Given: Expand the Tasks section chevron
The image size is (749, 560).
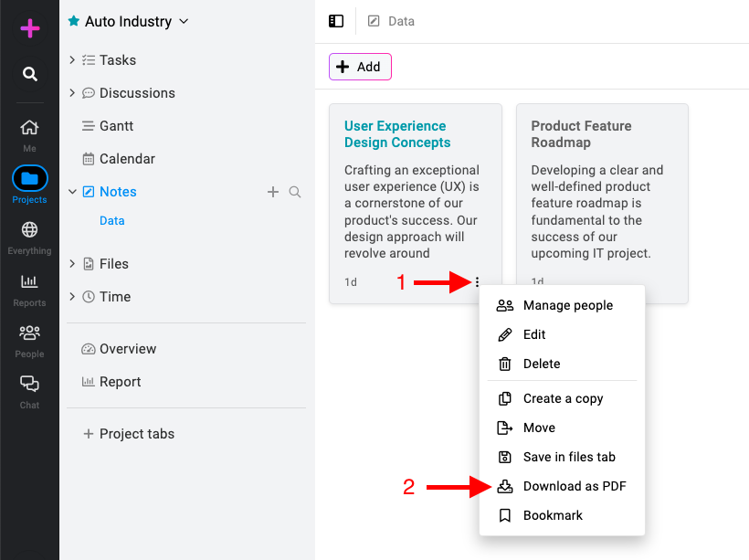Looking at the screenshot, I should click(72, 59).
